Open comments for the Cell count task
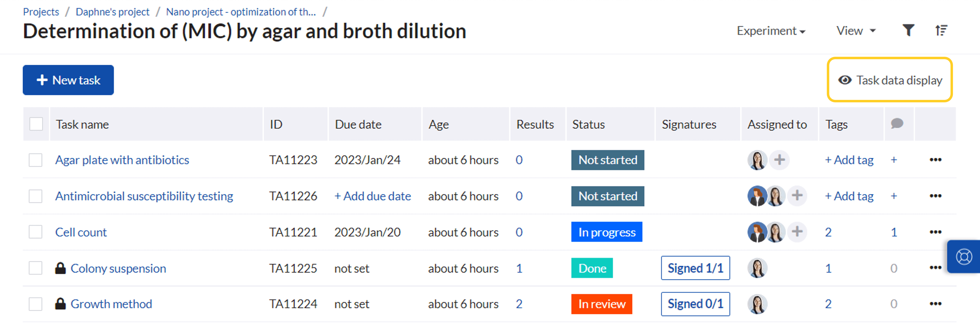Image resolution: width=980 pixels, height=326 pixels. pos(894,232)
